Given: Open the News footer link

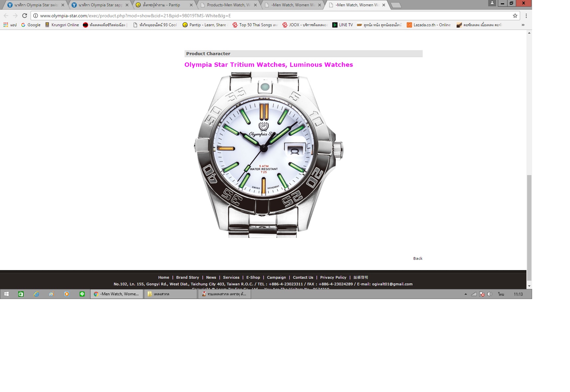Looking at the screenshot, I should tap(211, 277).
